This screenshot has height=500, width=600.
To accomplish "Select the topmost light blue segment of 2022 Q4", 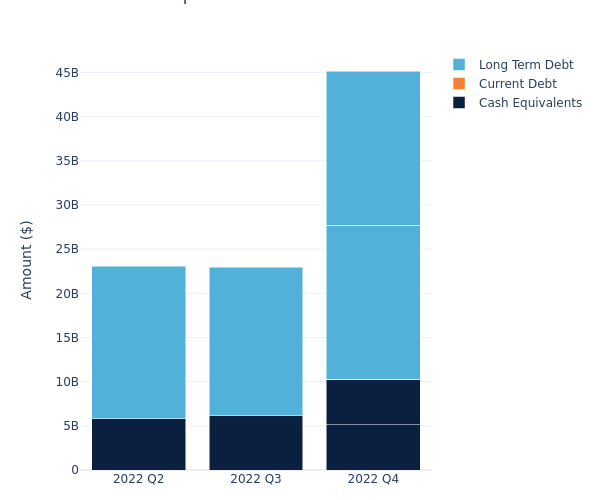I will (x=373, y=148).
